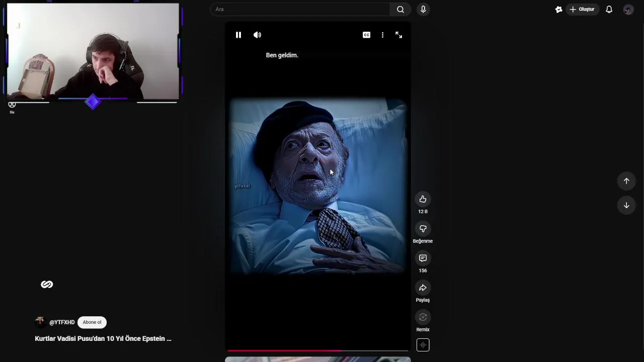Click the webcam overlay feed
The image size is (644, 362).
(x=93, y=51)
